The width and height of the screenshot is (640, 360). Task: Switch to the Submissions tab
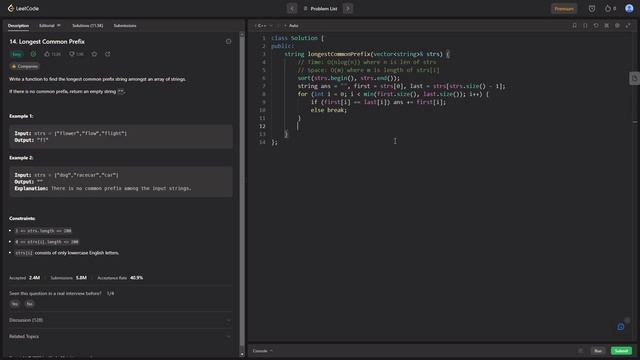[125, 25]
